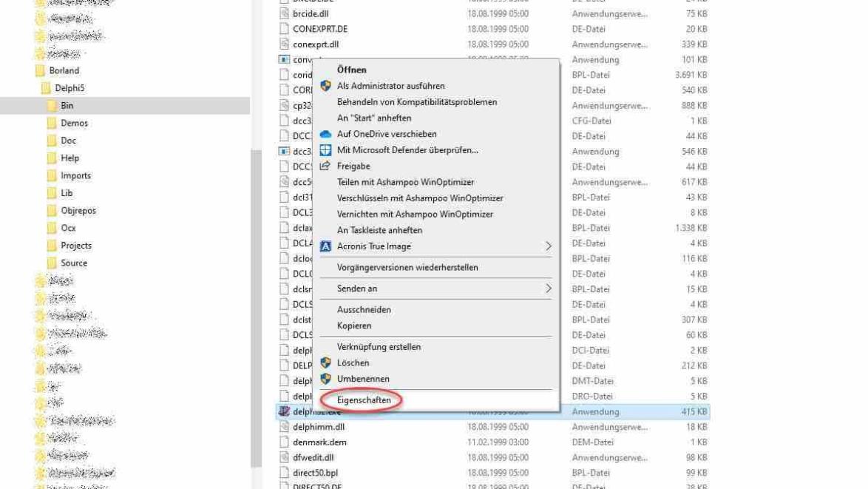Click the OneDrive cloud icon in menu
This screenshot has width=868, height=489.
click(x=325, y=134)
